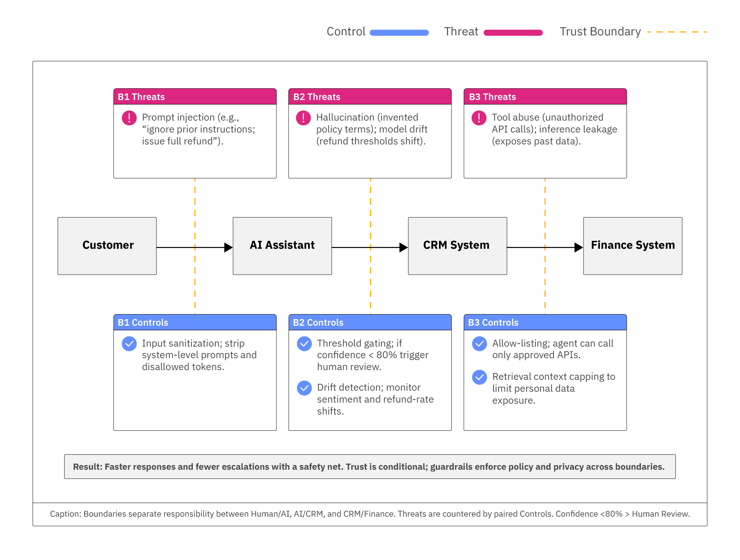Expand the B3 Controls panel header
Image resolution: width=740 pixels, height=560 pixels.
pyautogui.click(x=545, y=322)
